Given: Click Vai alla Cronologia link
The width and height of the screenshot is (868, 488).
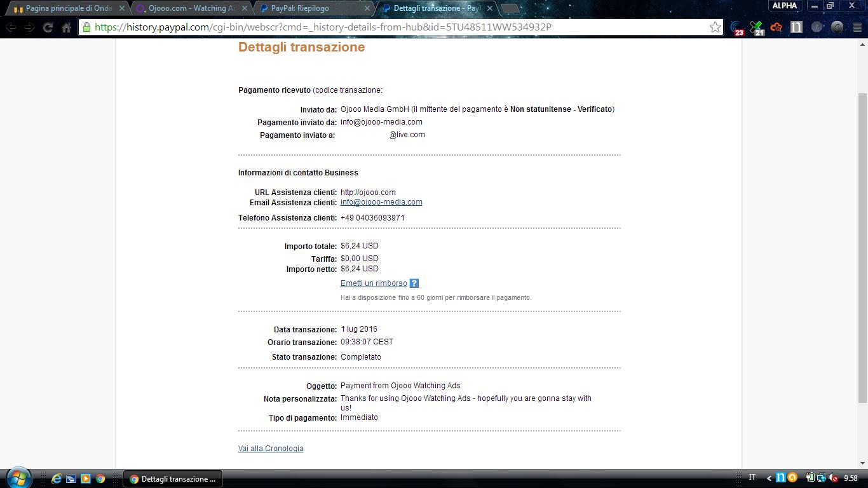Looking at the screenshot, I should [x=271, y=449].
